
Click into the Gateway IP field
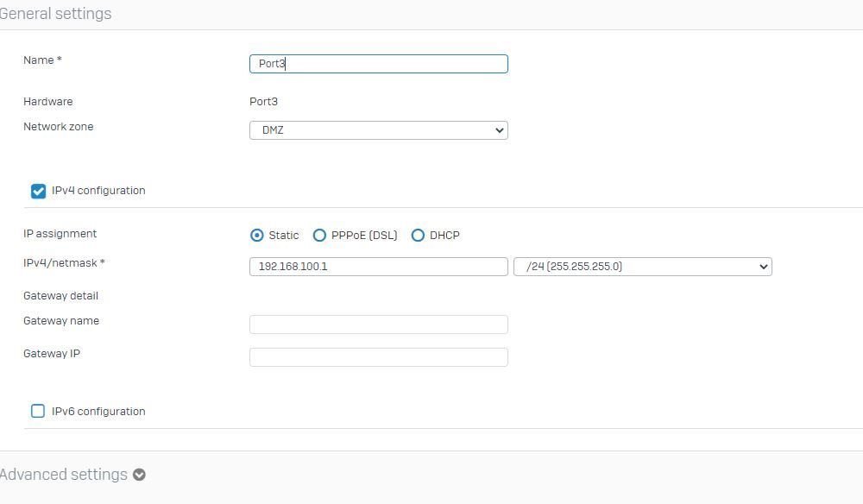(379, 357)
